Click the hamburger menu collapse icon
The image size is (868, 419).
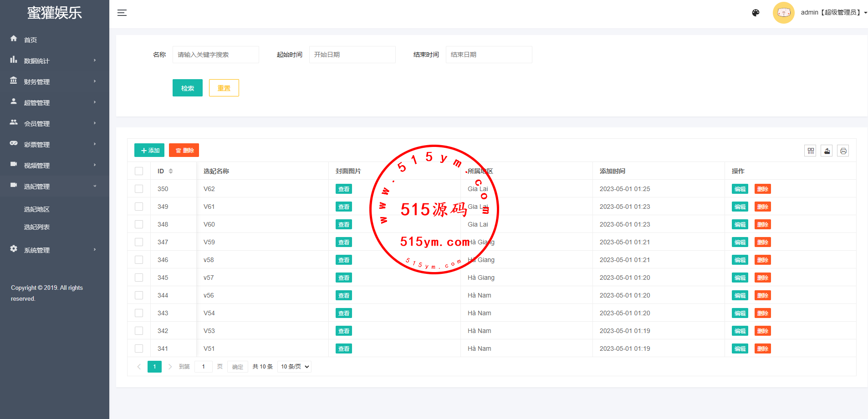122,13
